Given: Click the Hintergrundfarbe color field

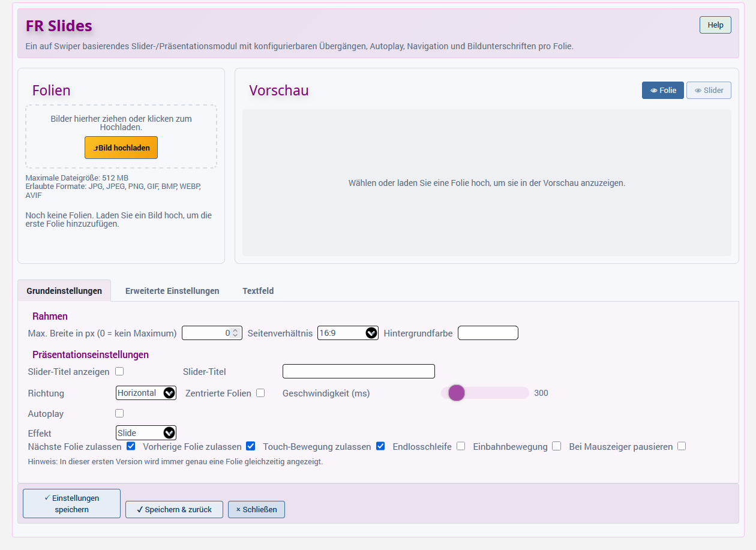Looking at the screenshot, I should [488, 333].
